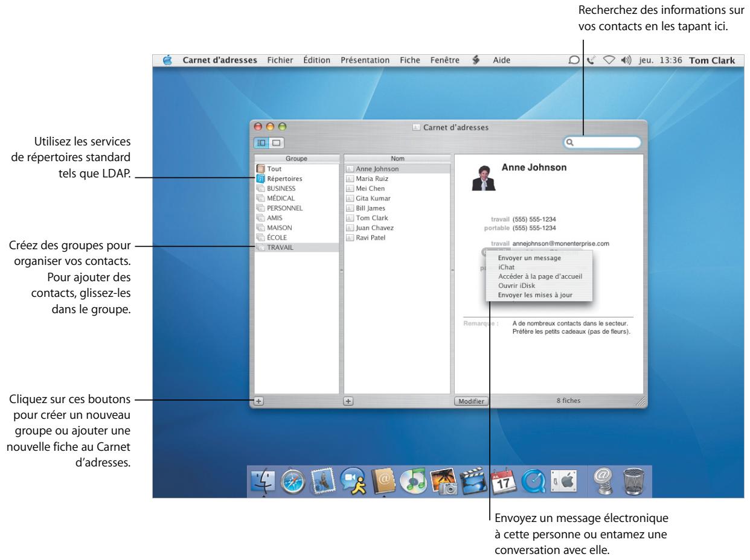Open the Fenêtre menu
750x560 pixels.
(x=445, y=60)
